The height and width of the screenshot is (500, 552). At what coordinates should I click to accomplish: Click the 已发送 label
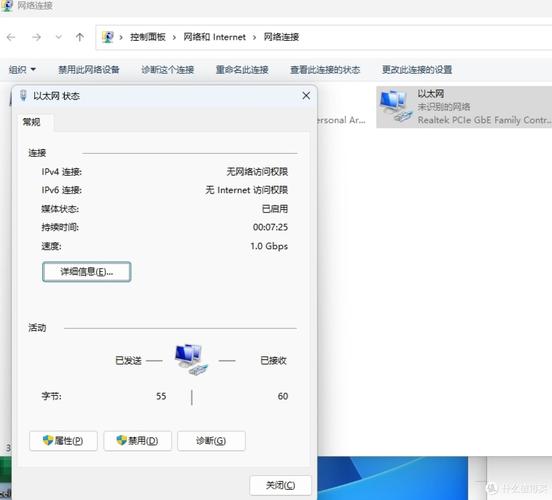[128, 361]
